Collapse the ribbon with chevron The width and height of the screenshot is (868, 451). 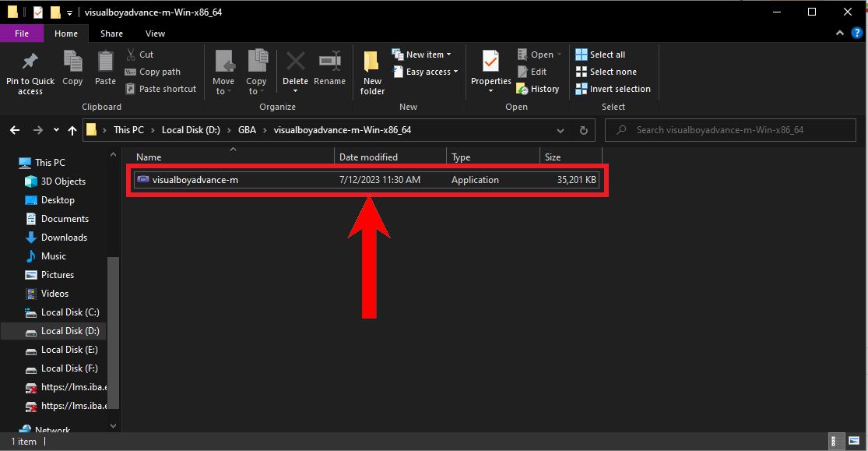840,33
